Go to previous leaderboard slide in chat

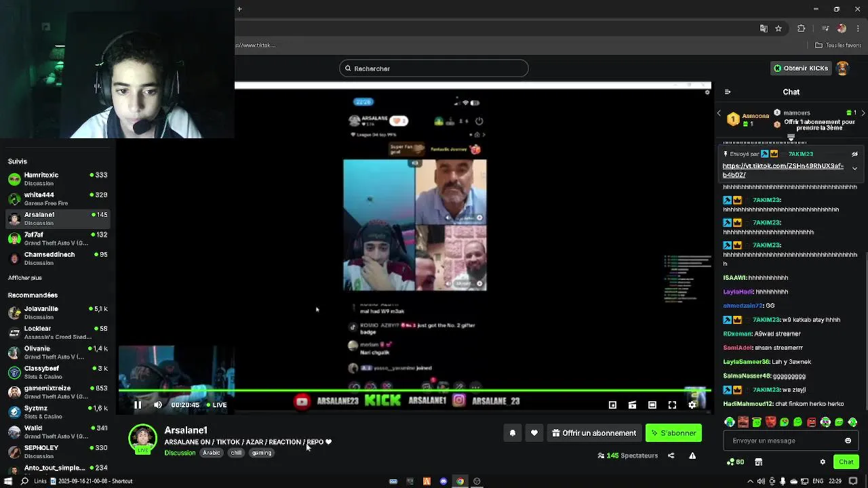(x=719, y=113)
